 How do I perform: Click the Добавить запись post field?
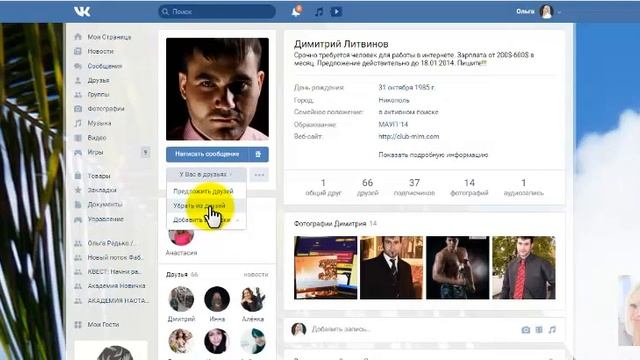click(412, 329)
